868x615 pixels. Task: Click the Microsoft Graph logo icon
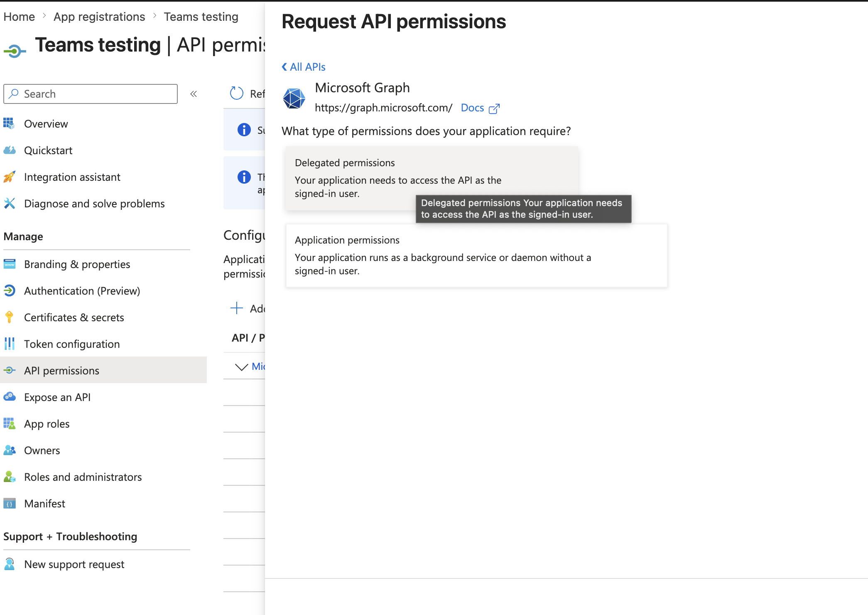point(294,98)
